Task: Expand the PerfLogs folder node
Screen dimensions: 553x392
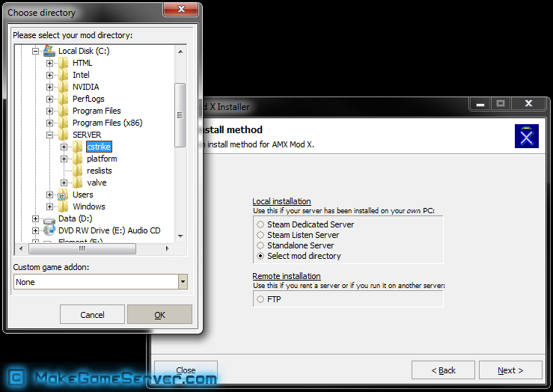Action: pos(49,99)
